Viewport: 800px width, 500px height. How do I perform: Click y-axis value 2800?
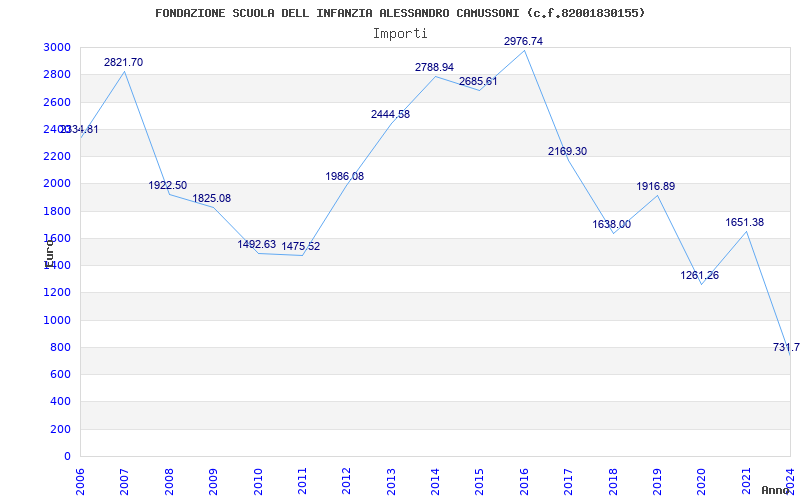click(x=57, y=74)
